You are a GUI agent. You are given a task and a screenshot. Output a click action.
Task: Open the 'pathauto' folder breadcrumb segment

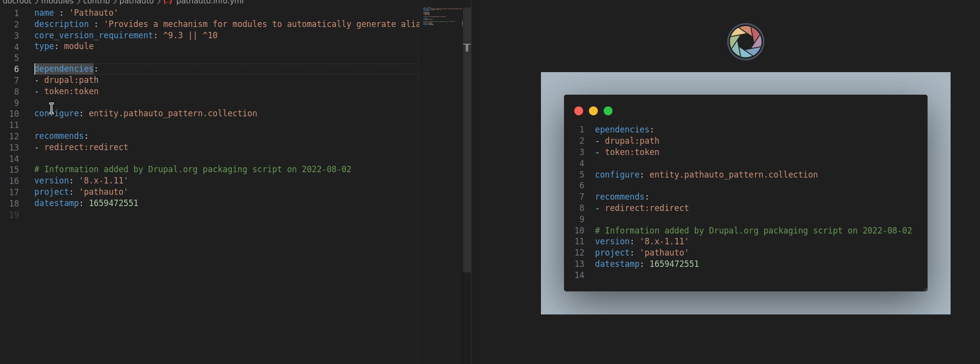[x=137, y=2]
